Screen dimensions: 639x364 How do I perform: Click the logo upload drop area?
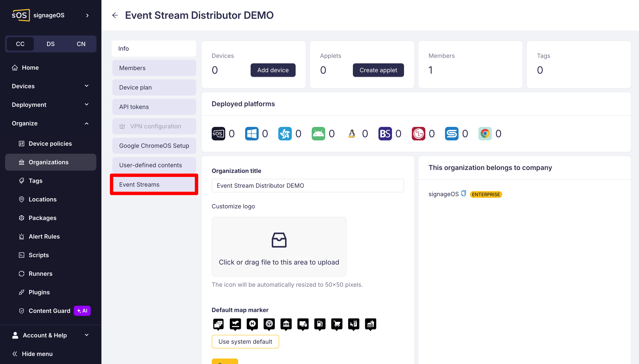point(279,246)
